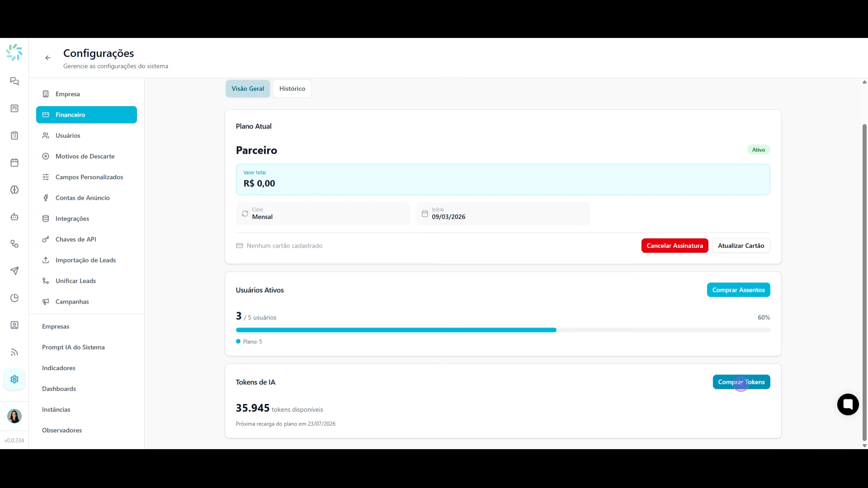Open Contas de Anúncio settings
This screenshot has width=868, height=488.
click(x=86, y=198)
